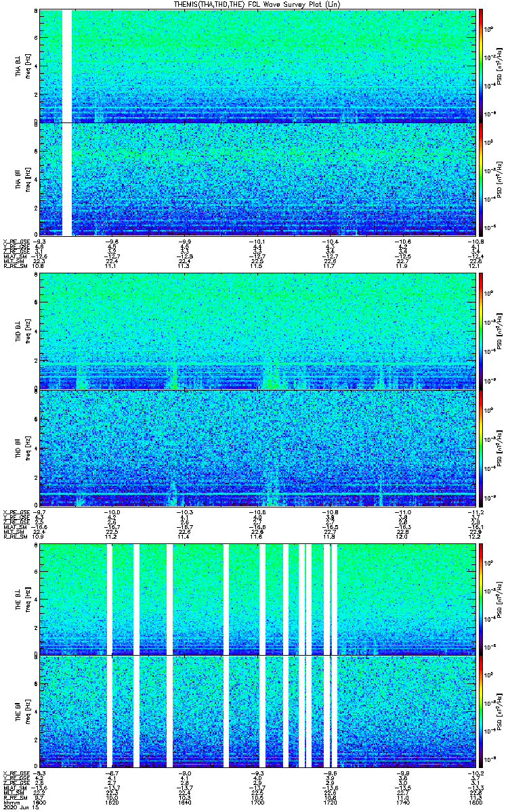Click the THA BII spectrogram panel
Screen dimensions: 508x812
257,179
